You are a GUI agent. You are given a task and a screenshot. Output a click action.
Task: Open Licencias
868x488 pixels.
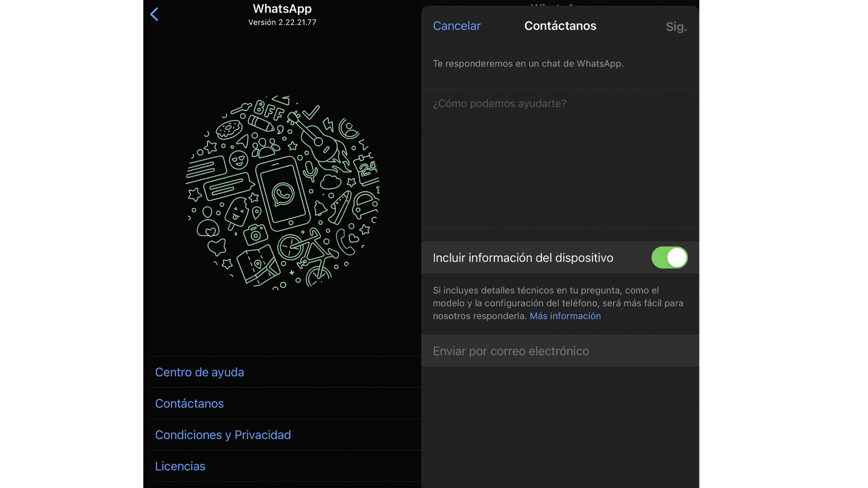pyautogui.click(x=285, y=466)
